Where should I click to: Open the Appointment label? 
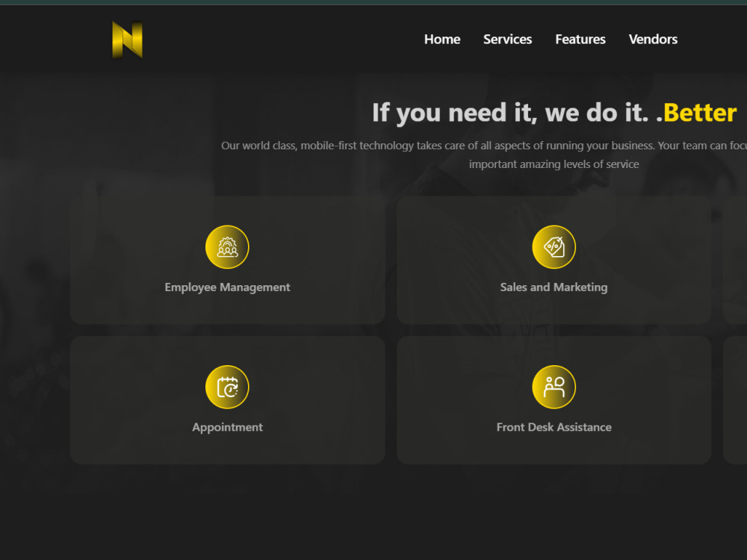(x=227, y=427)
